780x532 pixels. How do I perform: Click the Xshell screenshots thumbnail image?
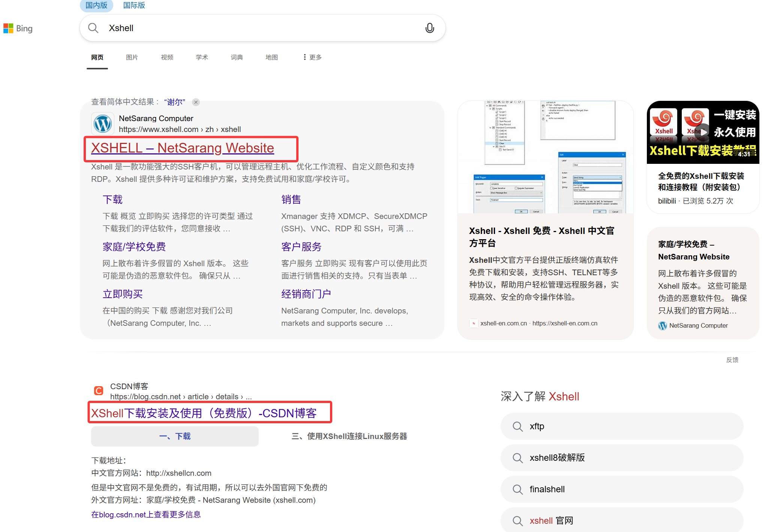tap(546, 157)
